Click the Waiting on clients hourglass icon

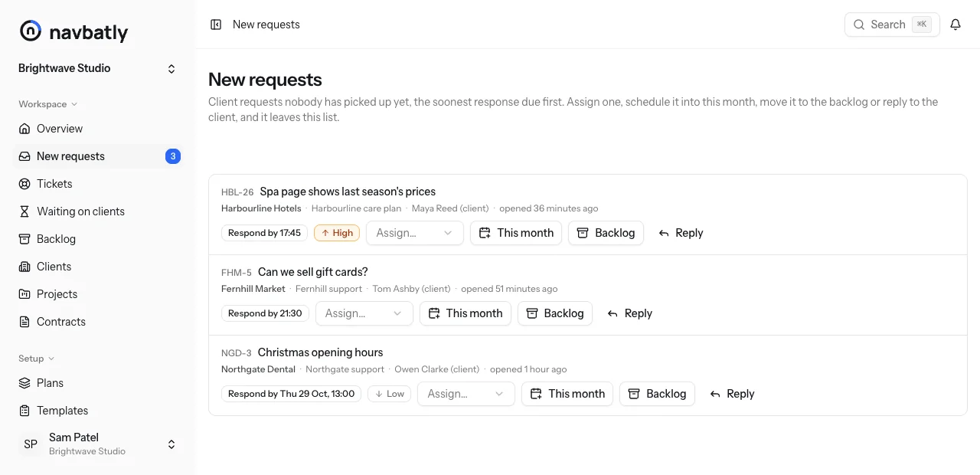(24, 211)
